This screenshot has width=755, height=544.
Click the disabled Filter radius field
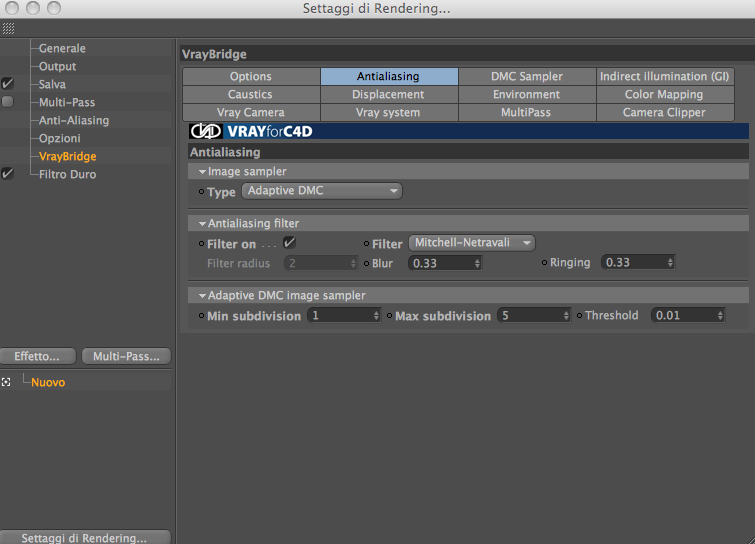click(321, 263)
